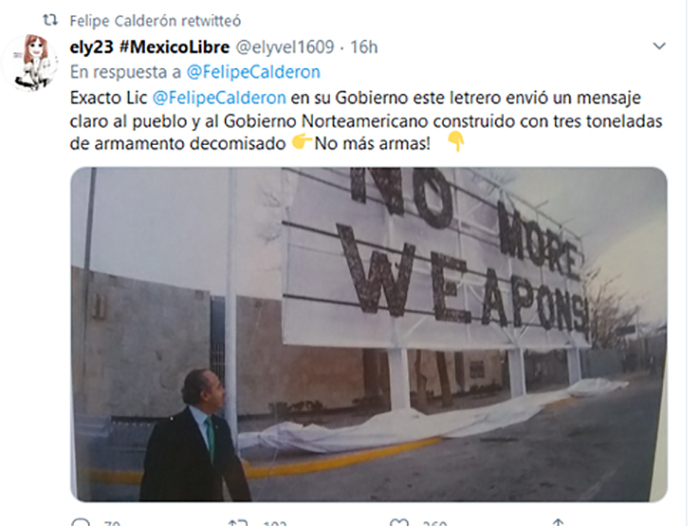The width and height of the screenshot is (700, 526).
Task: Like the tweet with the heart icon
Action: (399, 522)
